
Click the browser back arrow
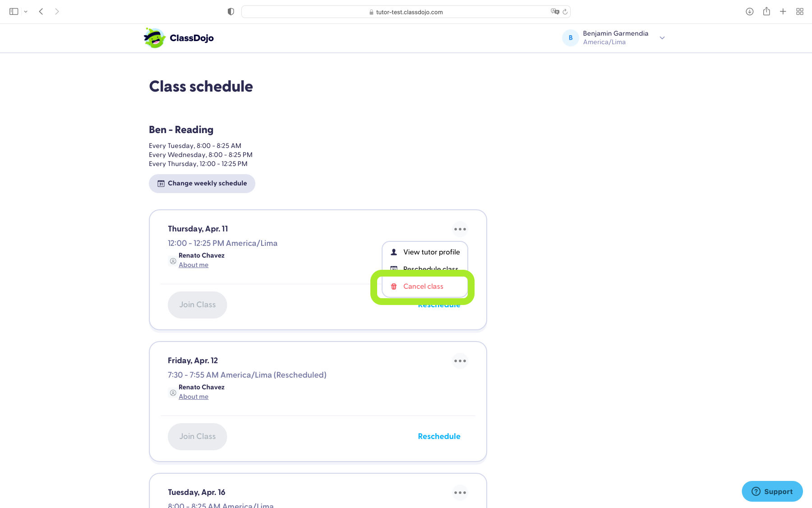(41, 12)
